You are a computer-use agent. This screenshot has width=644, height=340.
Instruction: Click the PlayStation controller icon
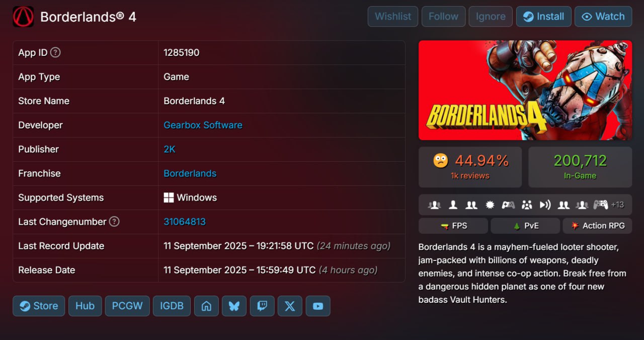point(601,205)
